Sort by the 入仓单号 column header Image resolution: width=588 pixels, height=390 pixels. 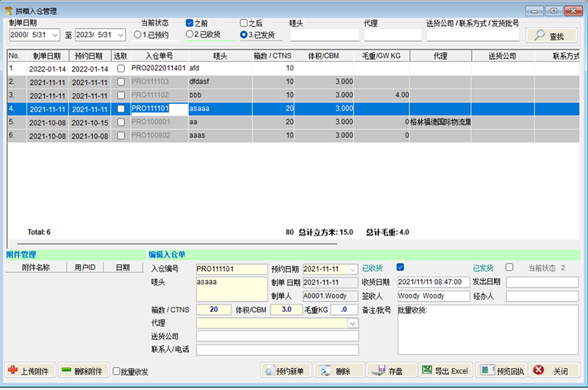159,56
